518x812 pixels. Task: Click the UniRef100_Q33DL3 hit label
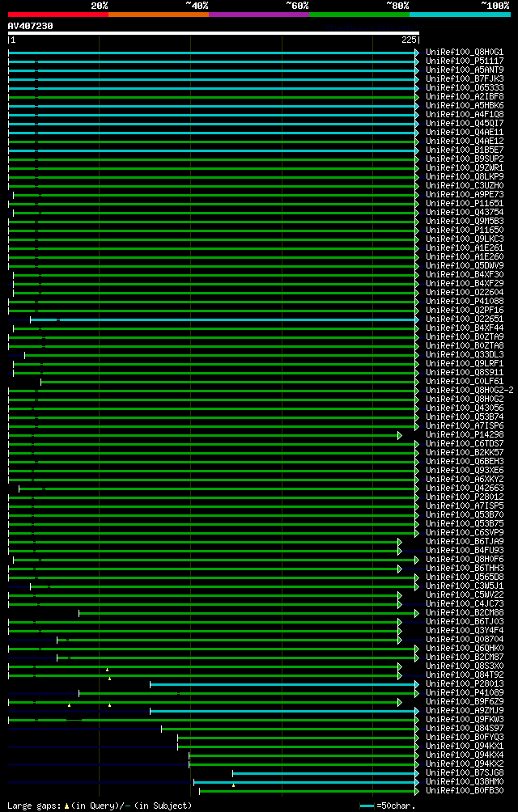pos(464,355)
